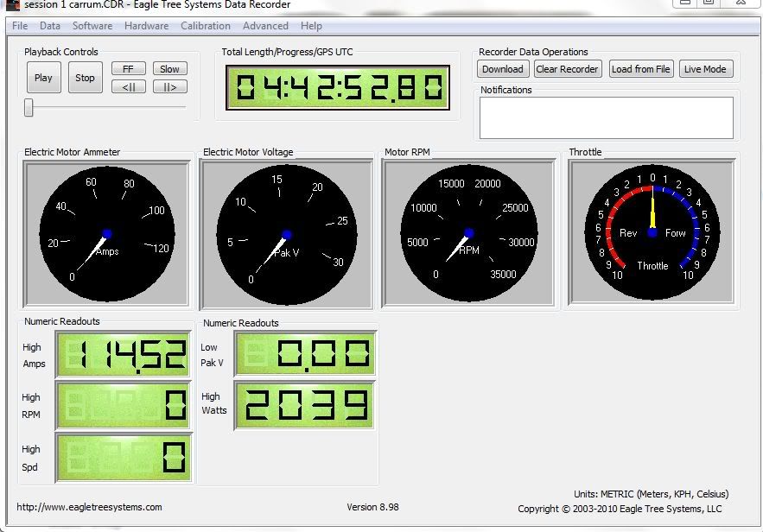Open the Help menu

coord(311,26)
